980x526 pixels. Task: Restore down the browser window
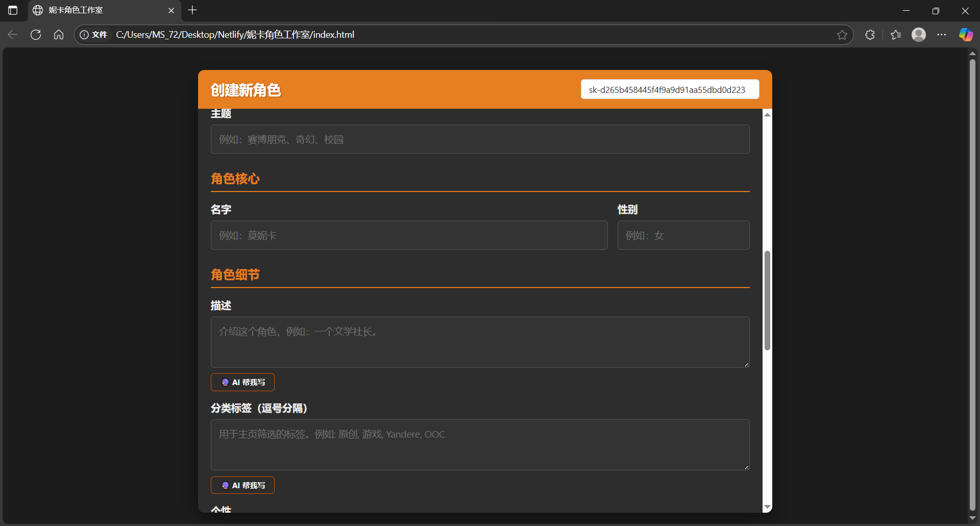click(x=936, y=10)
